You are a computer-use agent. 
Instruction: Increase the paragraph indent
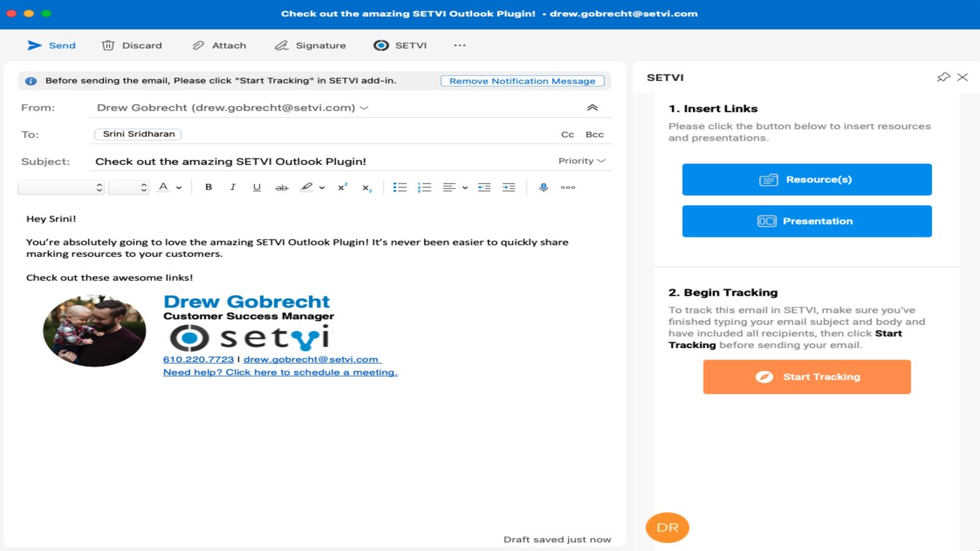[509, 187]
